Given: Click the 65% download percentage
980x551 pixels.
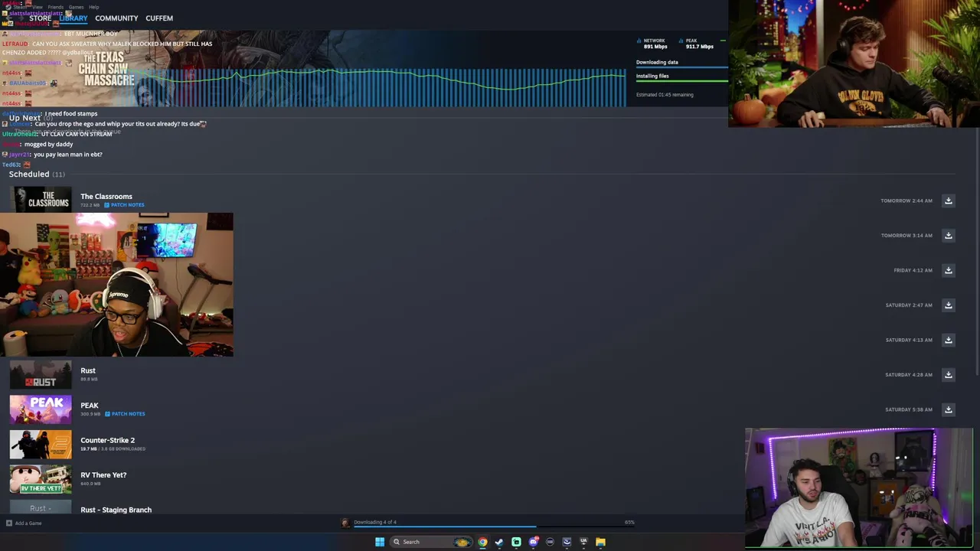Looking at the screenshot, I should (629, 523).
